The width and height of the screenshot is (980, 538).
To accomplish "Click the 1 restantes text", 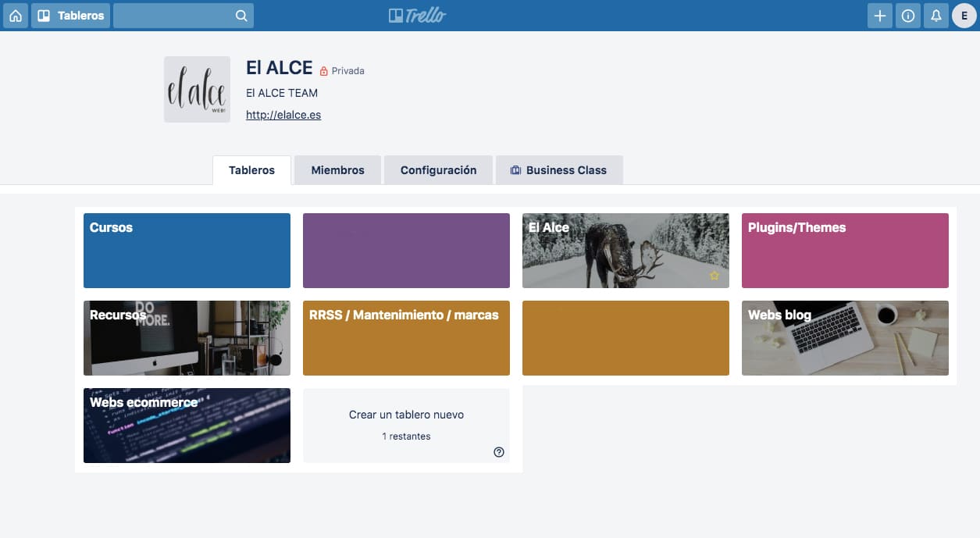I will [x=406, y=436].
